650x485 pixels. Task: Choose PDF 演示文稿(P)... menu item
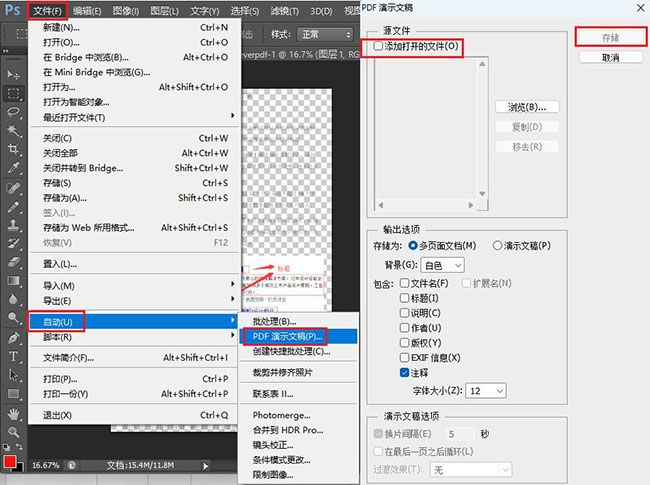[x=298, y=337]
